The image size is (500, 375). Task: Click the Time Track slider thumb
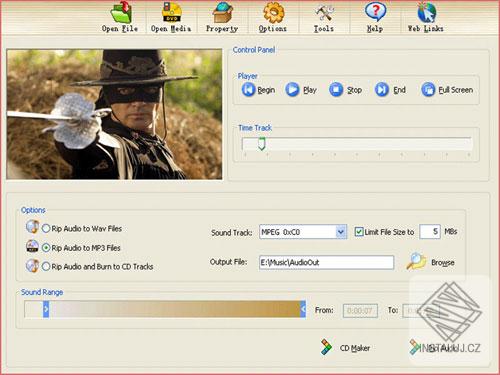tap(262, 144)
